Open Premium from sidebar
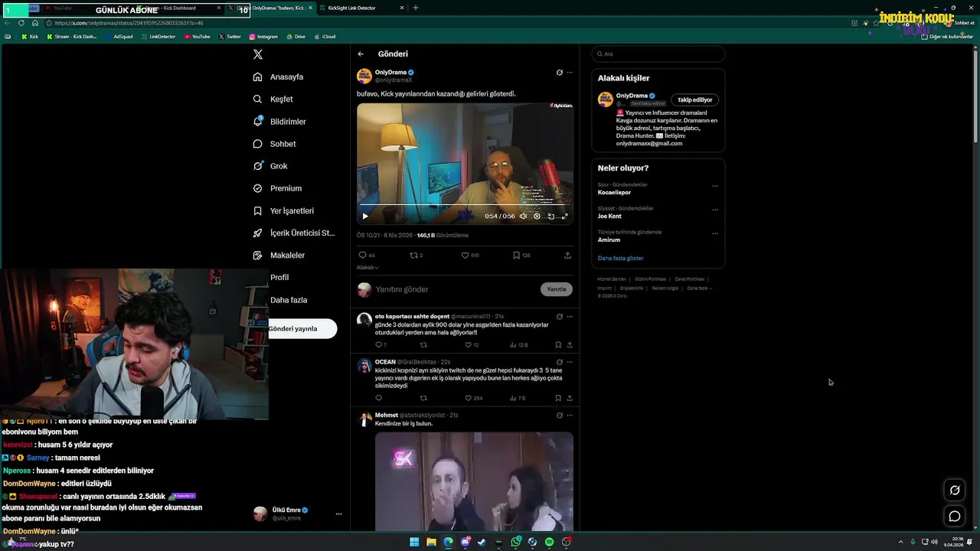Screen dimensions: 980x551 [277, 187]
